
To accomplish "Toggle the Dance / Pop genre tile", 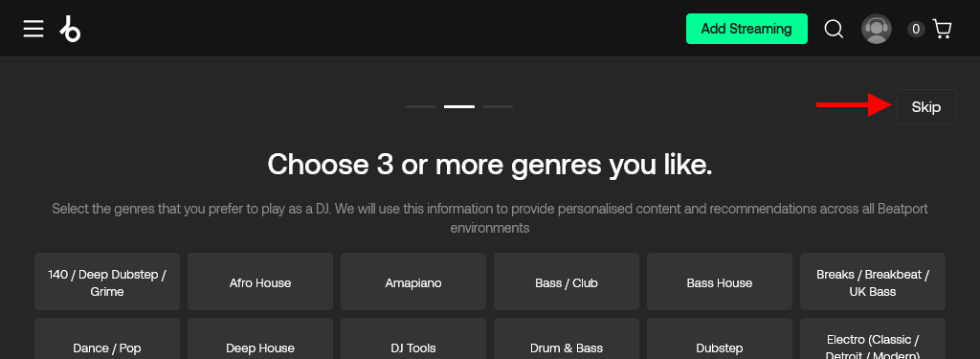I will click(107, 339).
